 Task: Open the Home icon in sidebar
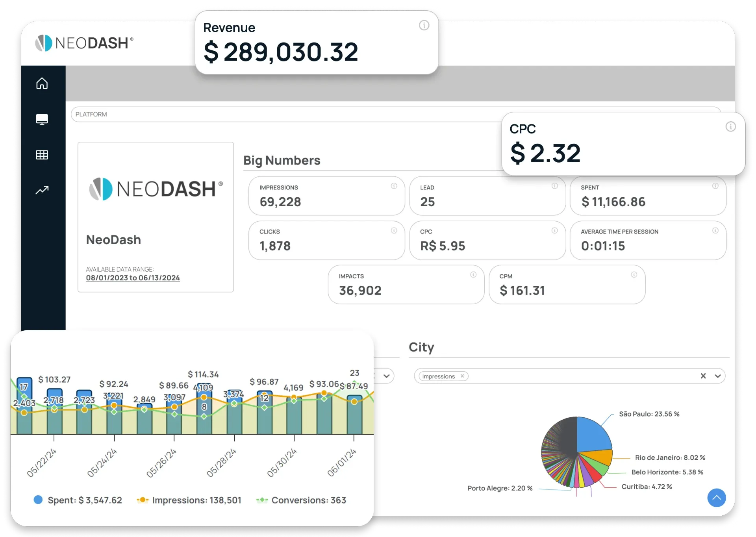[42, 83]
